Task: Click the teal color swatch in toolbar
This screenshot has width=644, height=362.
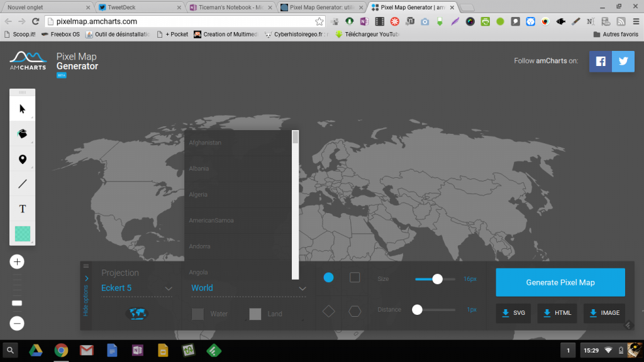Action: pos(23,233)
